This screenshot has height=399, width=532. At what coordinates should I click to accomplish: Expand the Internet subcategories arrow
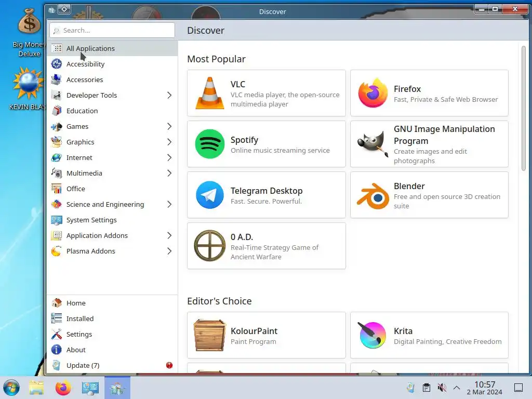(169, 157)
